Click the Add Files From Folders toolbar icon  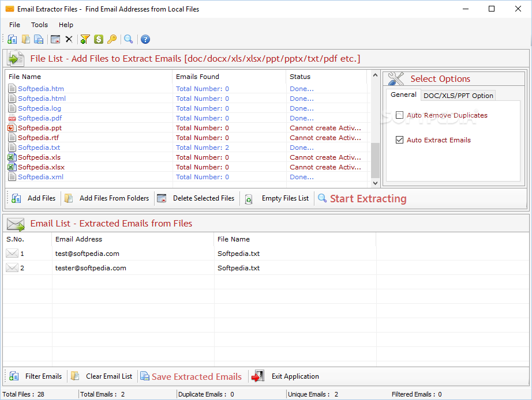pos(26,39)
